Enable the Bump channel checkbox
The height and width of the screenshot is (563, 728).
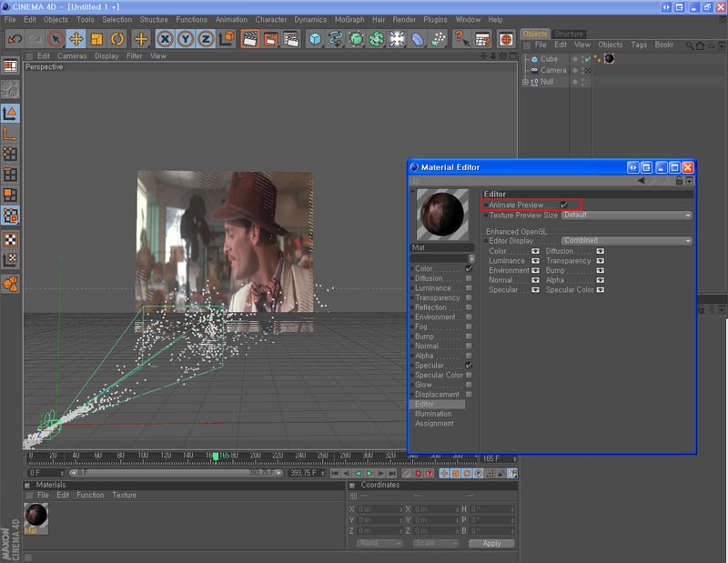point(469,336)
